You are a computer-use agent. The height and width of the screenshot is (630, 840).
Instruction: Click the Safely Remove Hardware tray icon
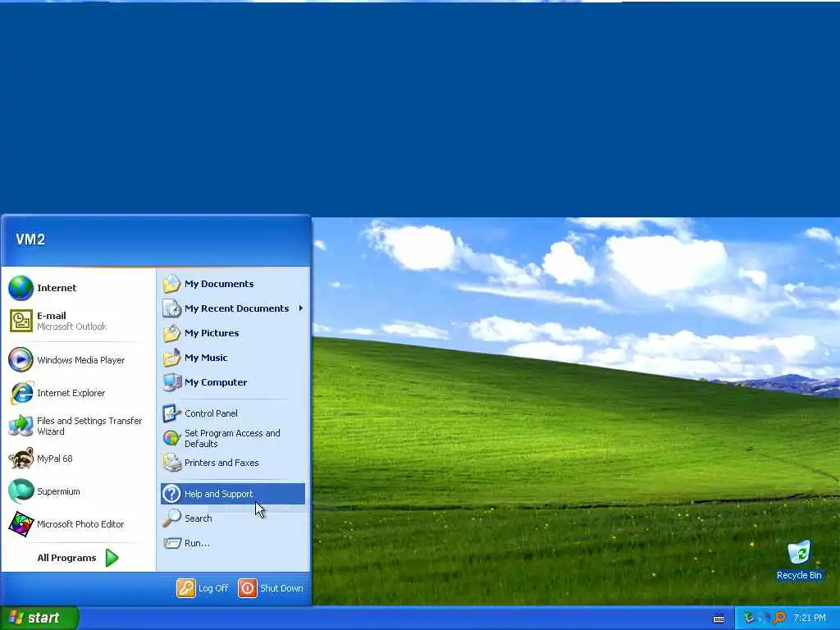(748, 619)
